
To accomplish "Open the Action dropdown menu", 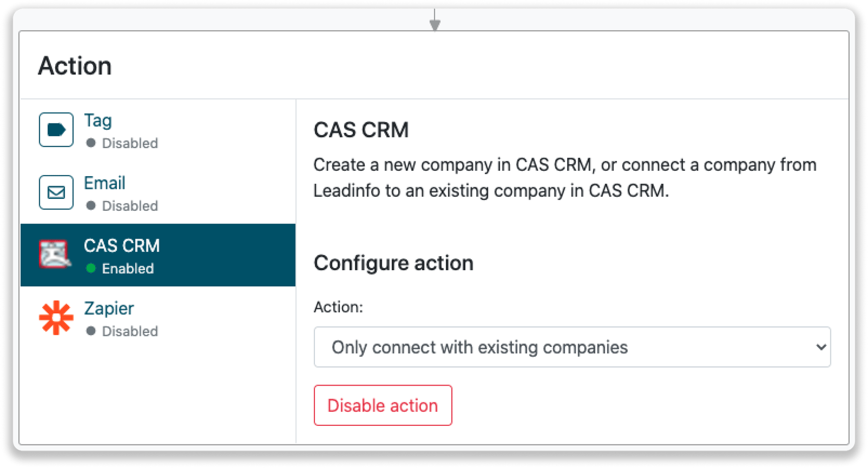I will (x=572, y=347).
